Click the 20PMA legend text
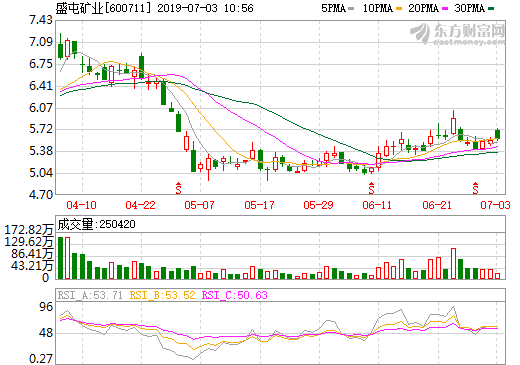The image size is (520, 365). tap(424, 8)
